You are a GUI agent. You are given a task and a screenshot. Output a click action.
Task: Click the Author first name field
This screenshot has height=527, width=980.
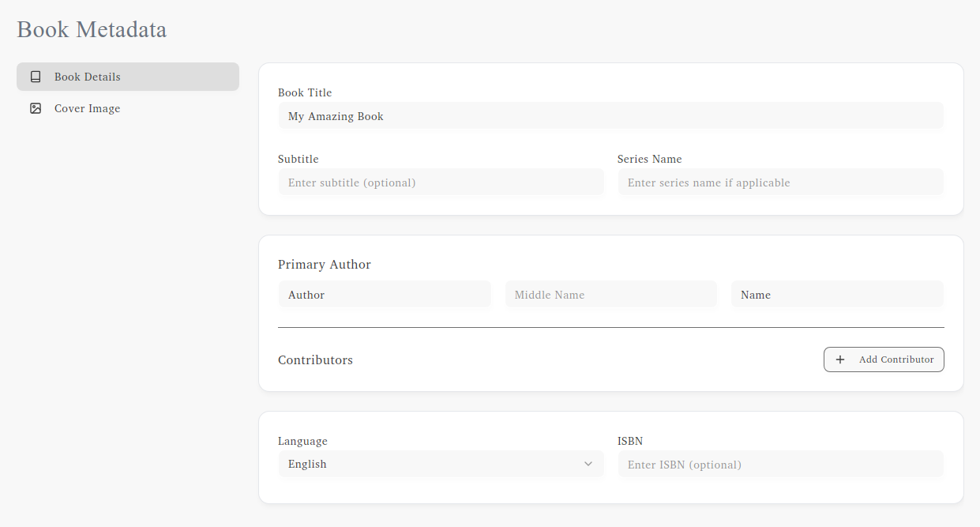pyautogui.click(x=385, y=294)
